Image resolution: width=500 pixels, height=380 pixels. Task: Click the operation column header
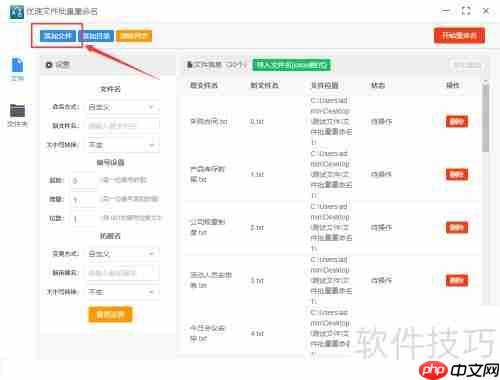(x=453, y=86)
